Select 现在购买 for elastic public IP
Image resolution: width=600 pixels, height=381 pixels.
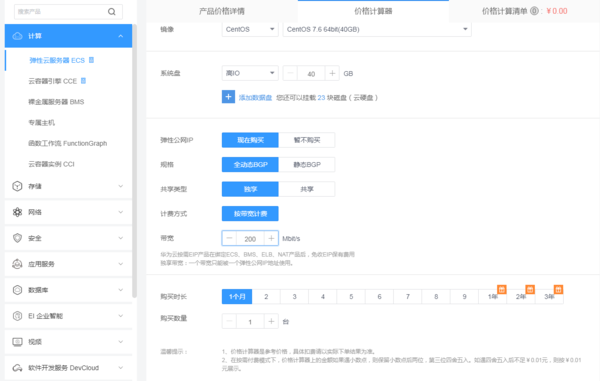[x=250, y=140]
